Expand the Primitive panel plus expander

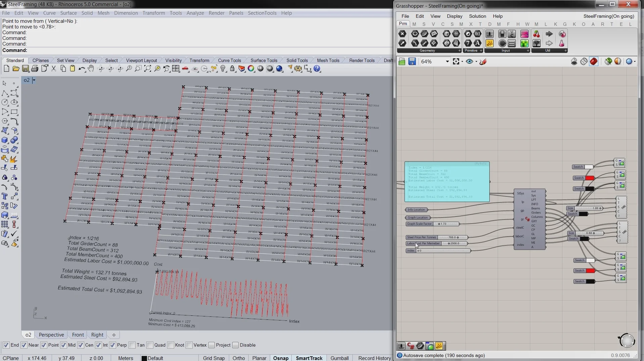[481, 51]
